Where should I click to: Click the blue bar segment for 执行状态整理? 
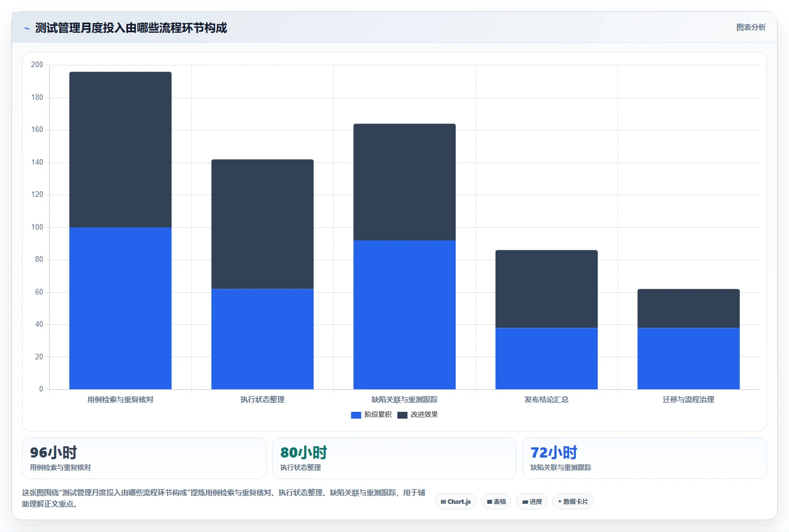[x=262, y=339]
